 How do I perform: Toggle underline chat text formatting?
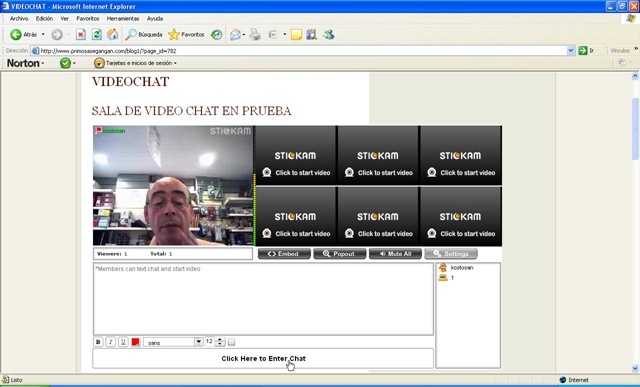coord(123,342)
